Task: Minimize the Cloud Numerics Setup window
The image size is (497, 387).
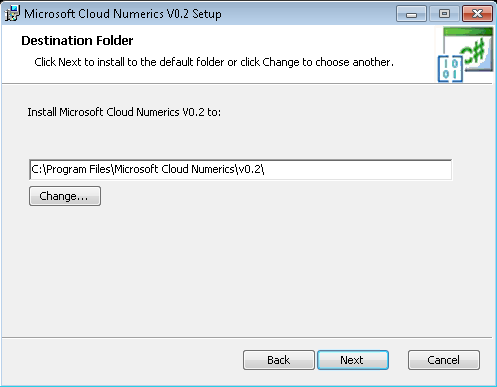Action: [411, 14]
